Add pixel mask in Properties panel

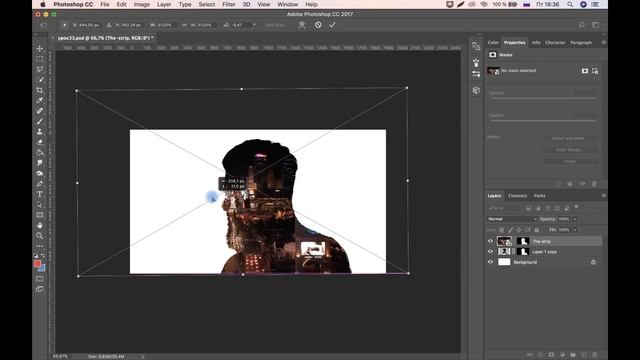585,71
